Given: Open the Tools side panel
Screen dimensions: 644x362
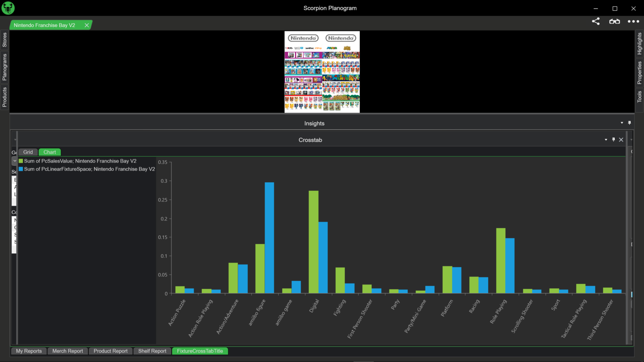Looking at the screenshot, I should point(639,97).
